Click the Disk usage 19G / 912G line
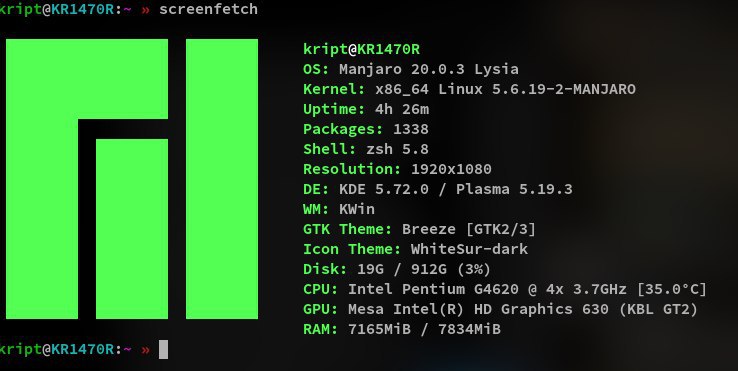The width and height of the screenshot is (738, 371). [x=397, y=269]
